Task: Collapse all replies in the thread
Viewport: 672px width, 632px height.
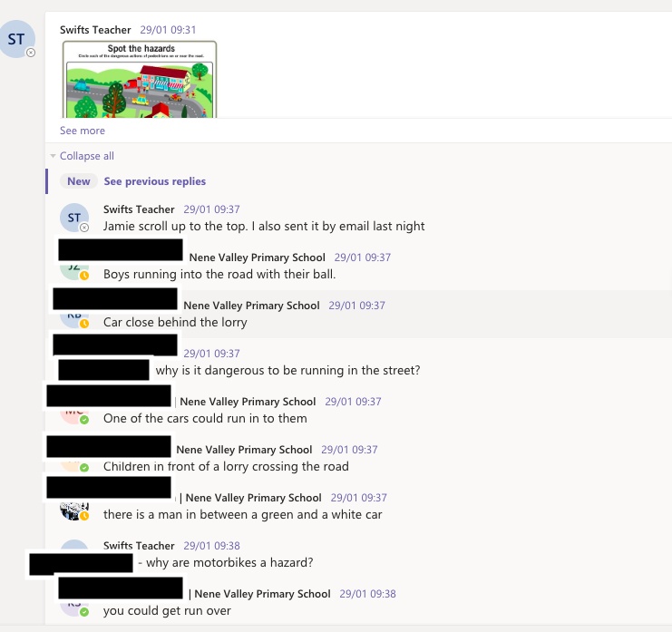Action: point(86,156)
